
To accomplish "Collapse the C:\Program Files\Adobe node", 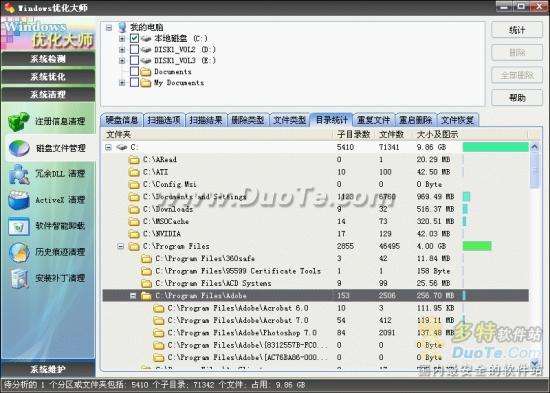I will click(x=133, y=296).
